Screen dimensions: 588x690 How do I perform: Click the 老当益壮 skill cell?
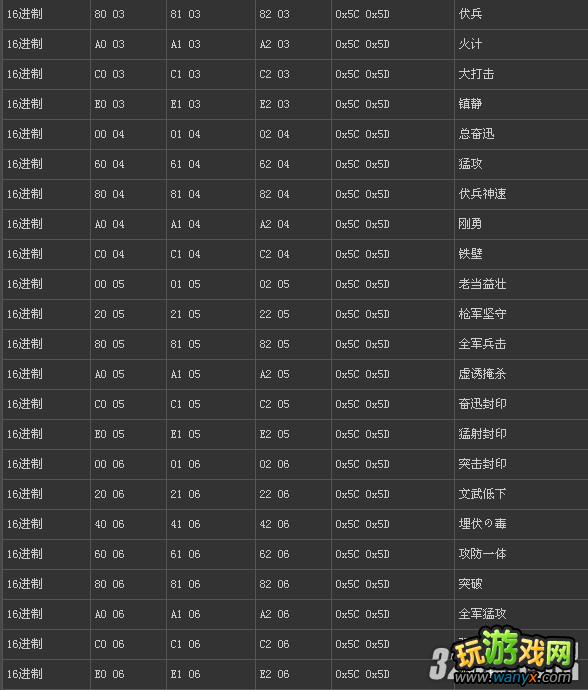[482, 284]
